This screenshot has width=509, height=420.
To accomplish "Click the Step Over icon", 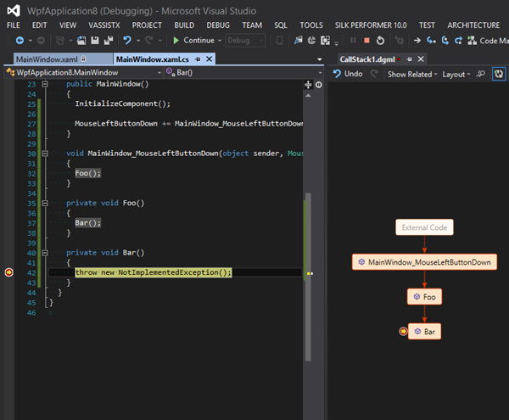I will (445, 41).
